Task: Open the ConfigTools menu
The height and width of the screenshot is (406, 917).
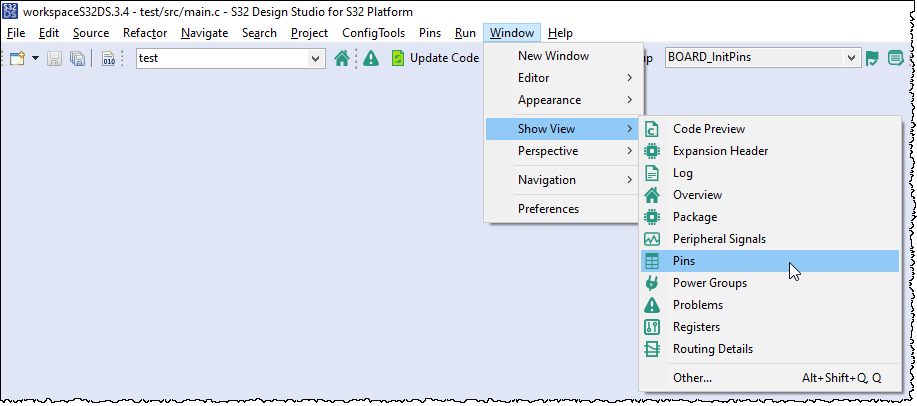Action: [x=374, y=33]
